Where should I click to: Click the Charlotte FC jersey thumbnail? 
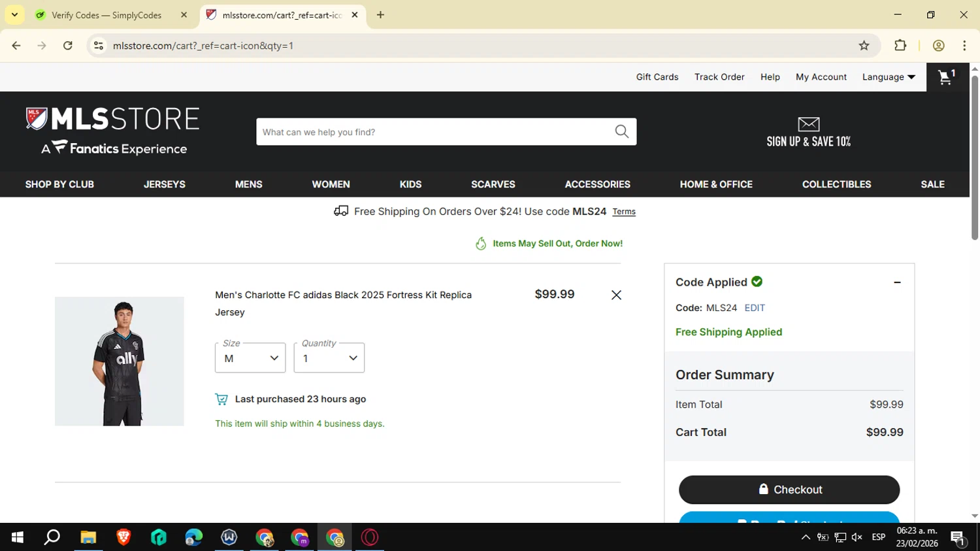(120, 361)
